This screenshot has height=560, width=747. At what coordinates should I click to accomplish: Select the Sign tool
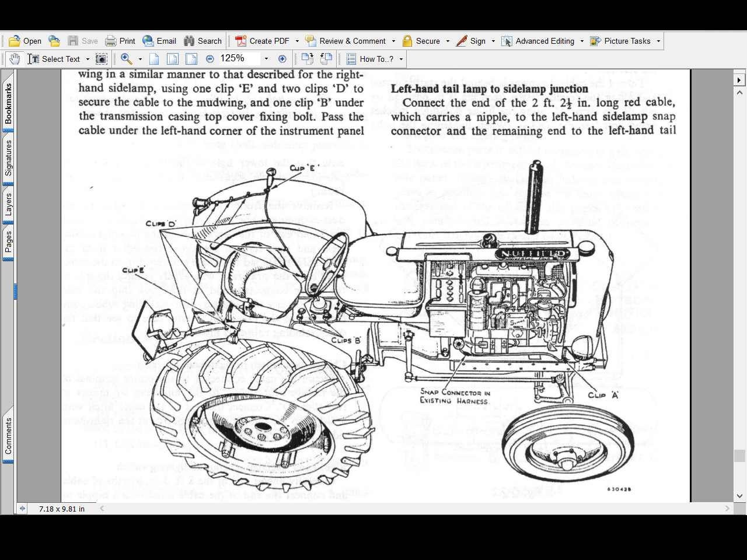[x=476, y=41]
